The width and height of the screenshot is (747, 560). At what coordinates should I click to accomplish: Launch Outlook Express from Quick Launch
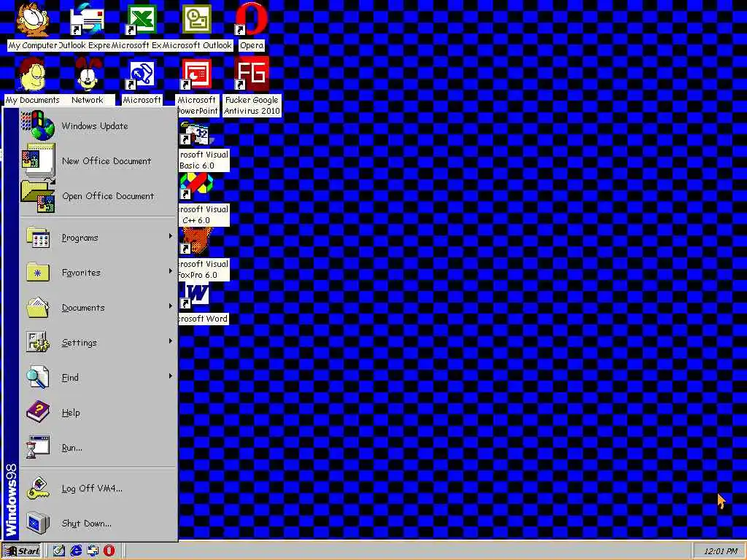(x=93, y=551)
